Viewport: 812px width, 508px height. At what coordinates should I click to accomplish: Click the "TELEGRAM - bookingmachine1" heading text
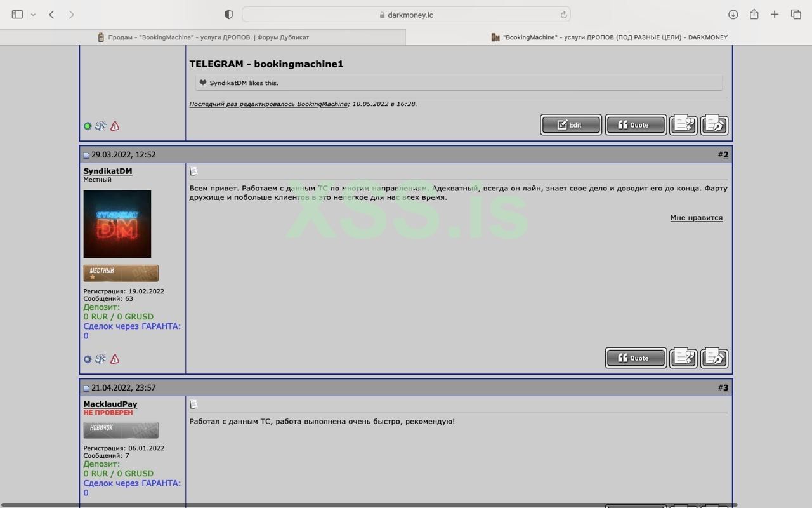[x=266, y=64]
